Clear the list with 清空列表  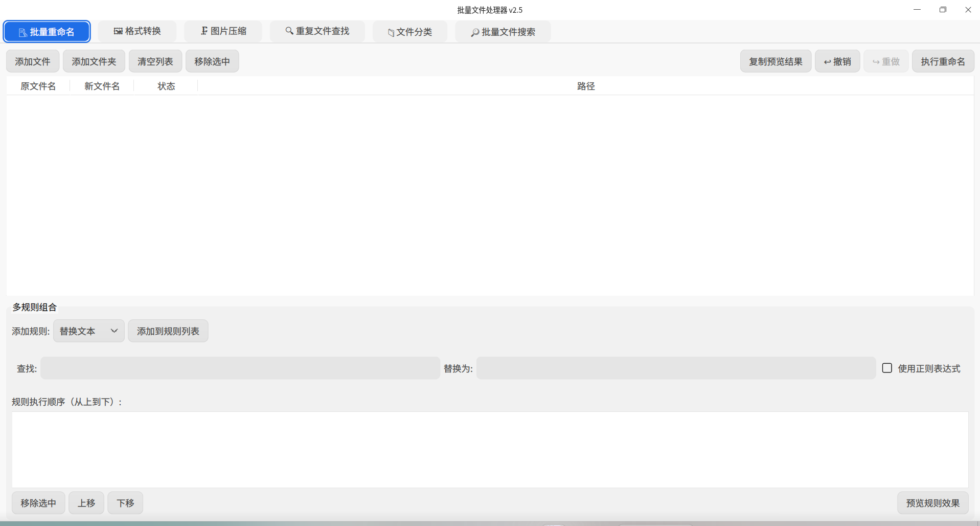[155, 61]
